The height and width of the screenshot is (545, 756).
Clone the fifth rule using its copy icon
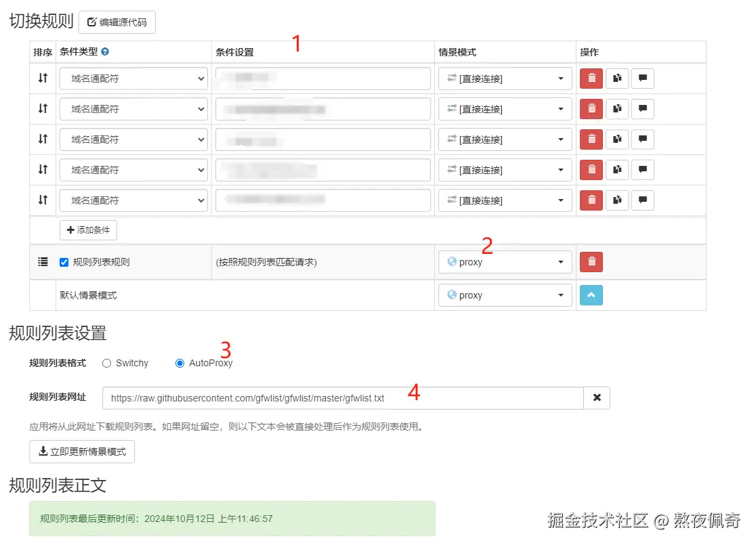coord(617,200)
